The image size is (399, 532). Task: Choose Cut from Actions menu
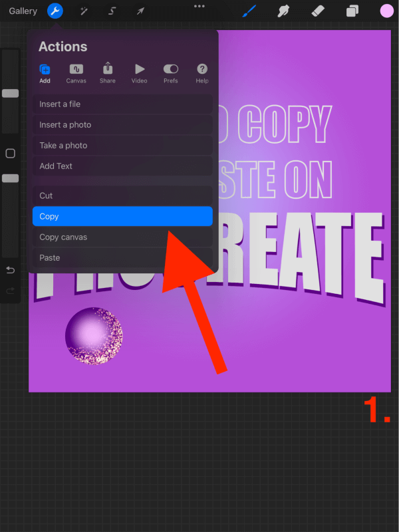[x=122, y=196]
